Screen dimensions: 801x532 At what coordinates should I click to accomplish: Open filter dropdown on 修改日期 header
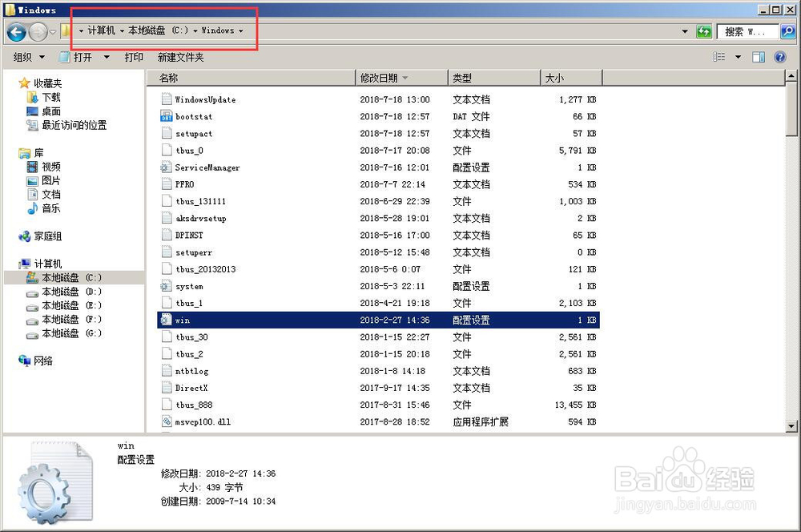point(405,78)
